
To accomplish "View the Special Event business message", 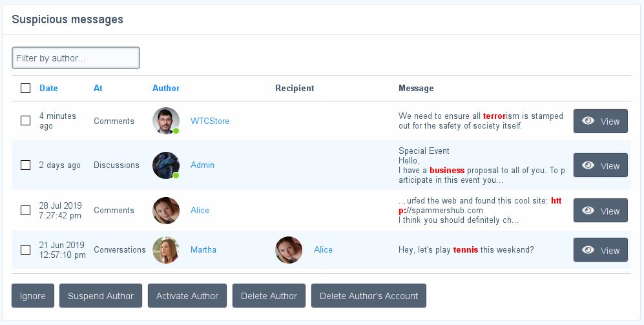I will (x=600, y=165).
